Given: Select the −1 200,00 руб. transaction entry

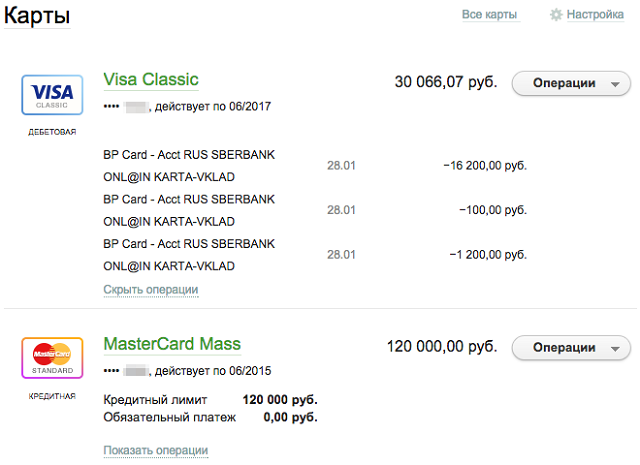Looking at the screenshot, I should [x=315, y=255].
